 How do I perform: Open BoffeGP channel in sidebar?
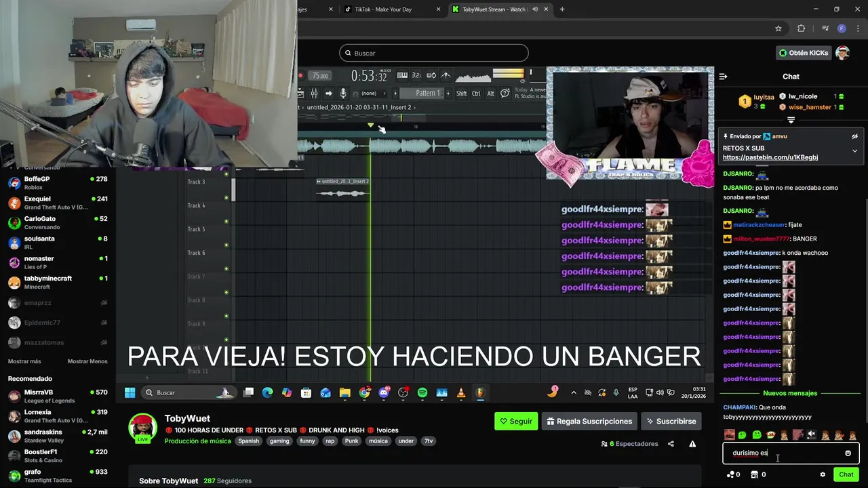click(58, 183)
